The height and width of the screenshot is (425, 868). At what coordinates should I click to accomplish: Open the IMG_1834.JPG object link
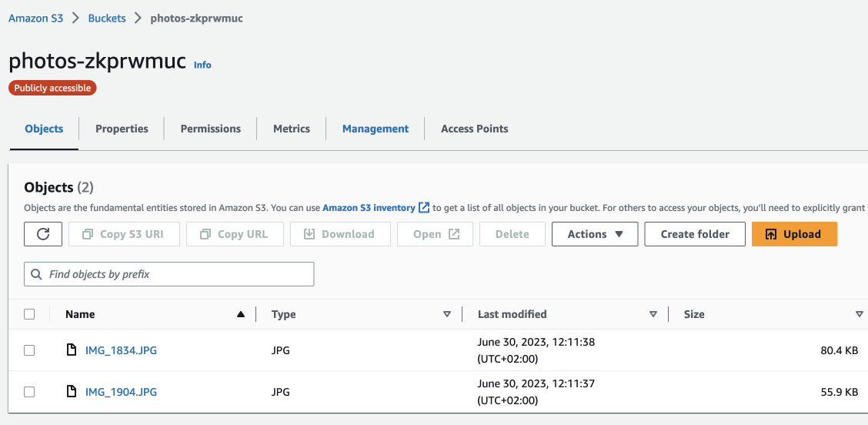121,350
